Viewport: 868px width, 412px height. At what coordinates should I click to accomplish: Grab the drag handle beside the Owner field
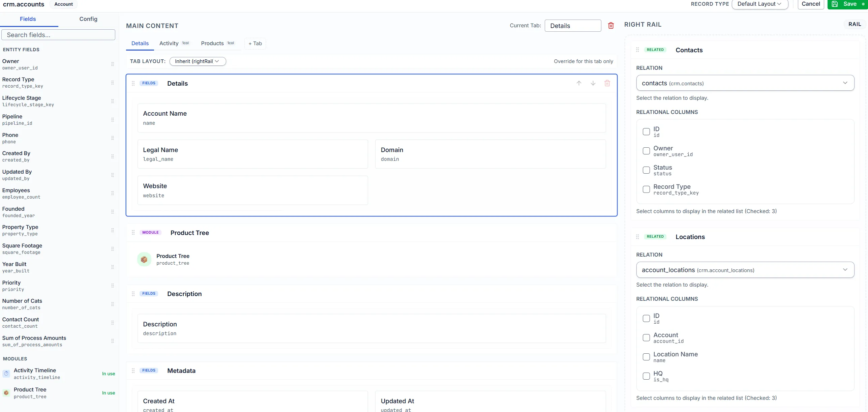tap(113, 64)
